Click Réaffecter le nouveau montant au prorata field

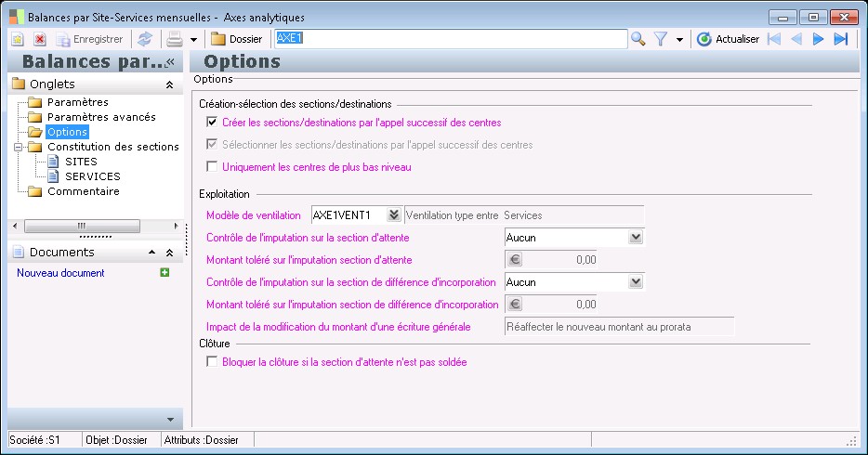tap(620, 327)
